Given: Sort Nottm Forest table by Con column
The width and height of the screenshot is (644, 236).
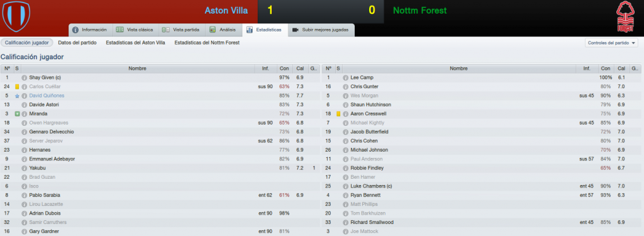Looking at the screenshot, I should click(x=605, y=69).
